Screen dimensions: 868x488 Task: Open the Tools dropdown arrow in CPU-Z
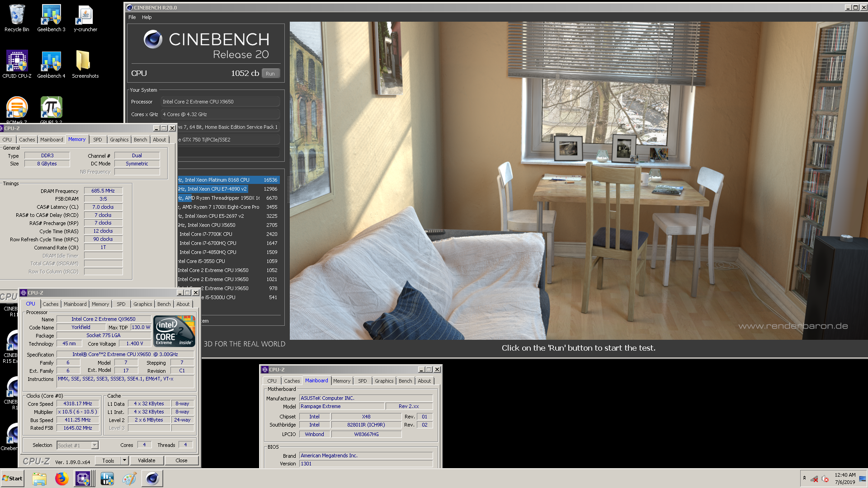124,460
